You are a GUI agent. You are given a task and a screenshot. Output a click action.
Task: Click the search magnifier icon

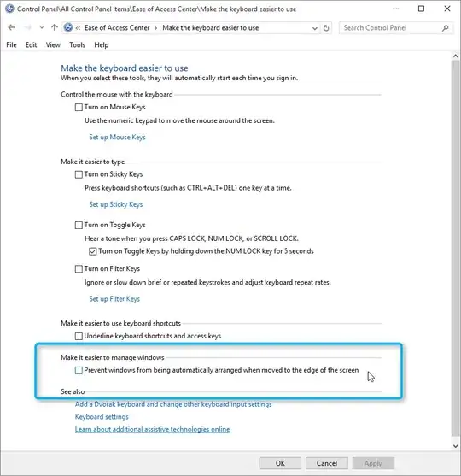coord(445,28)
